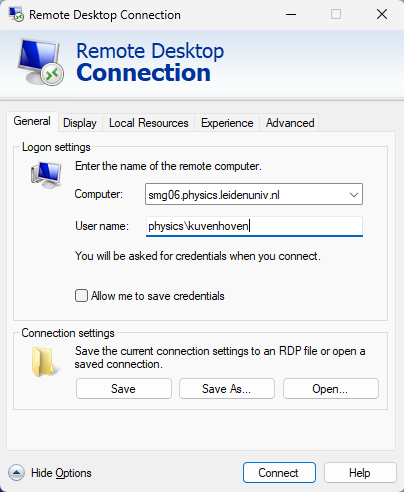Click the Hide Options arrow icon
The width and height of the screenshot is (404, 492).
click(x=16, y=473)
